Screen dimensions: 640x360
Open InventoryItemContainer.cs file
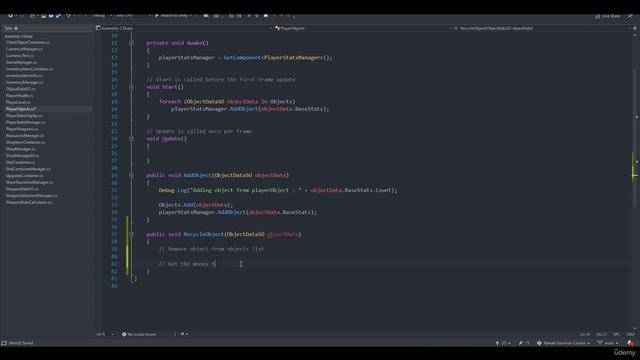coord(29,69)
